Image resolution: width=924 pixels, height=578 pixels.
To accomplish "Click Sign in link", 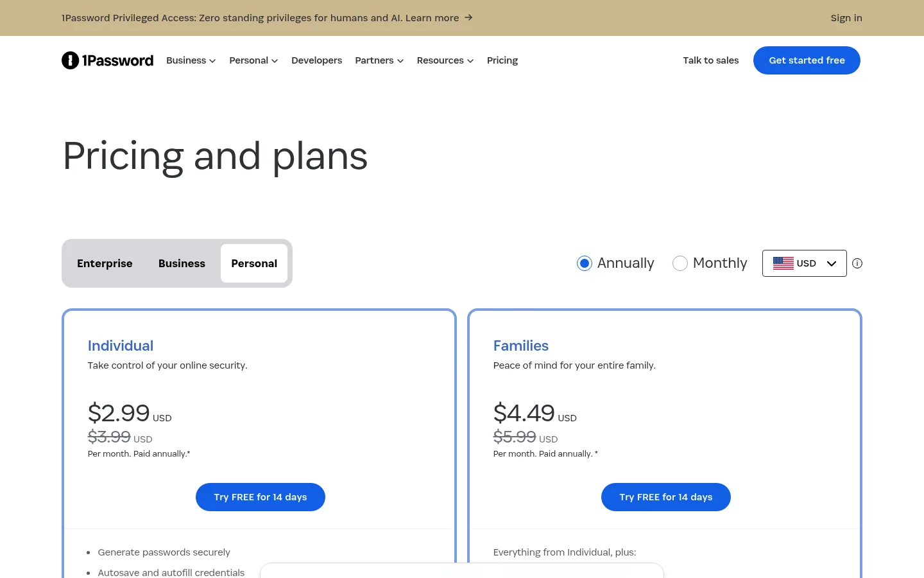I will (846, 18).
